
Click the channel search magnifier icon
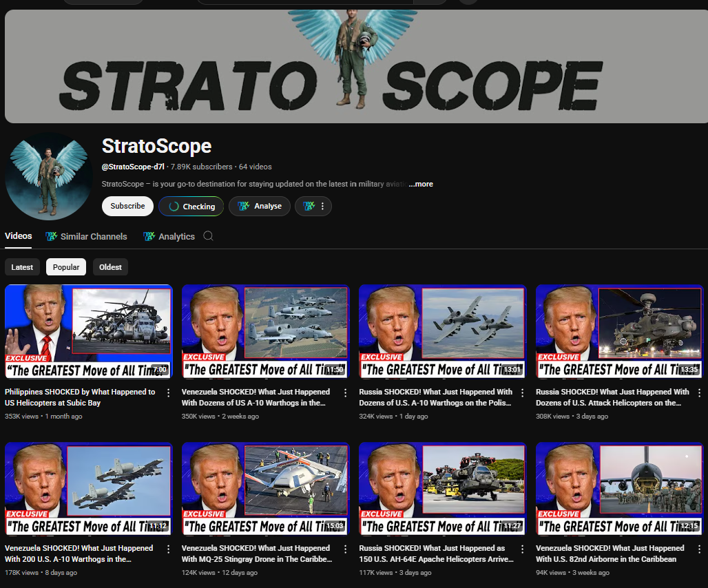[208, 236]
